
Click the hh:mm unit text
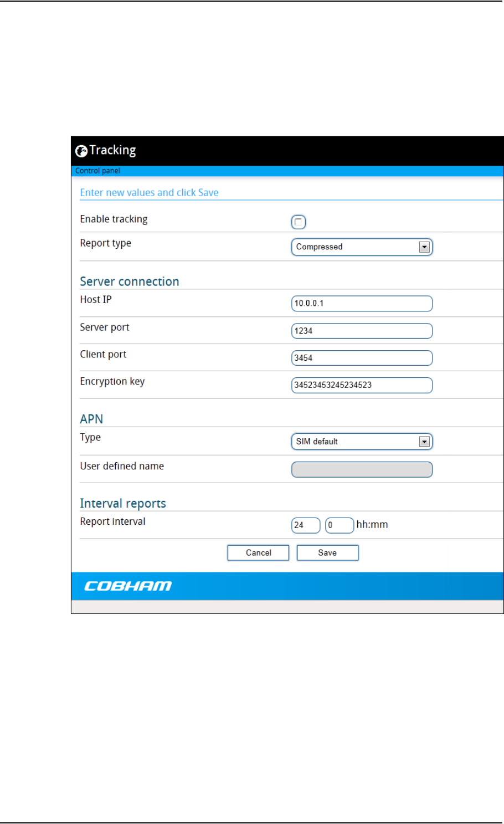pyautogui.click(x=372, y=525)
